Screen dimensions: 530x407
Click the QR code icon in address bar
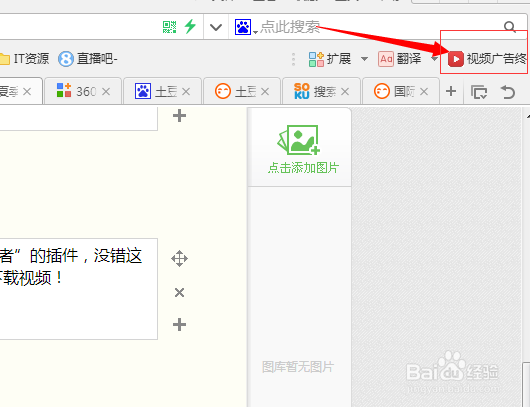169,27
